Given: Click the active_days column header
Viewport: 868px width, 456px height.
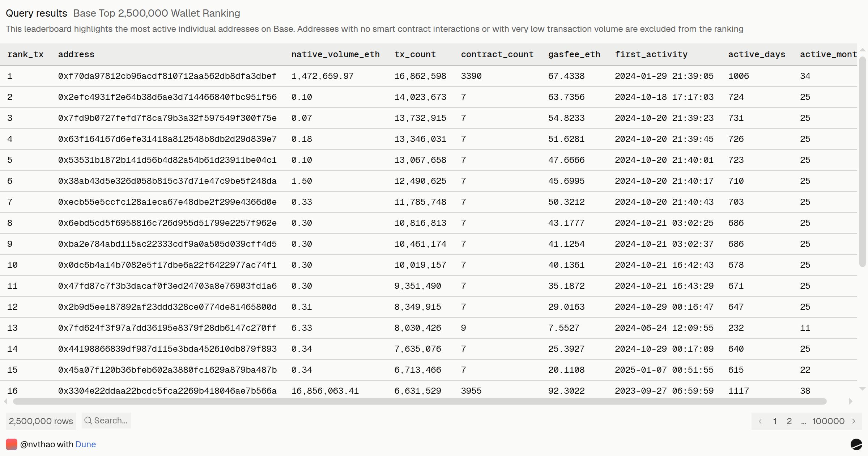Looking at the screenshot, I should (x=757, y=54).
